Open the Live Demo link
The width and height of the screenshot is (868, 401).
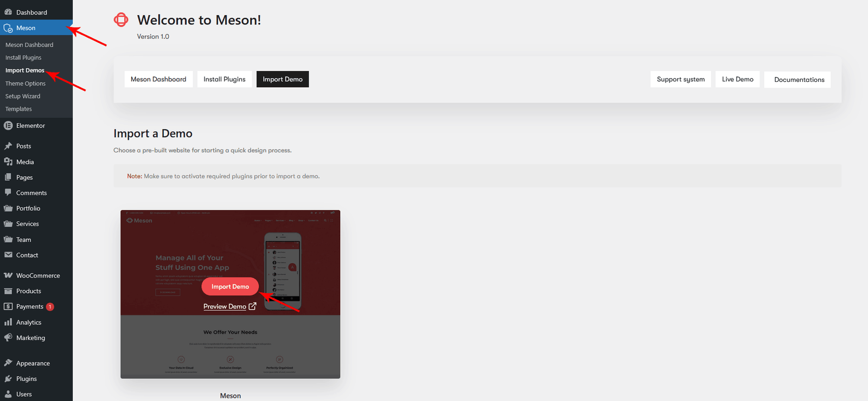click(737, 79)
